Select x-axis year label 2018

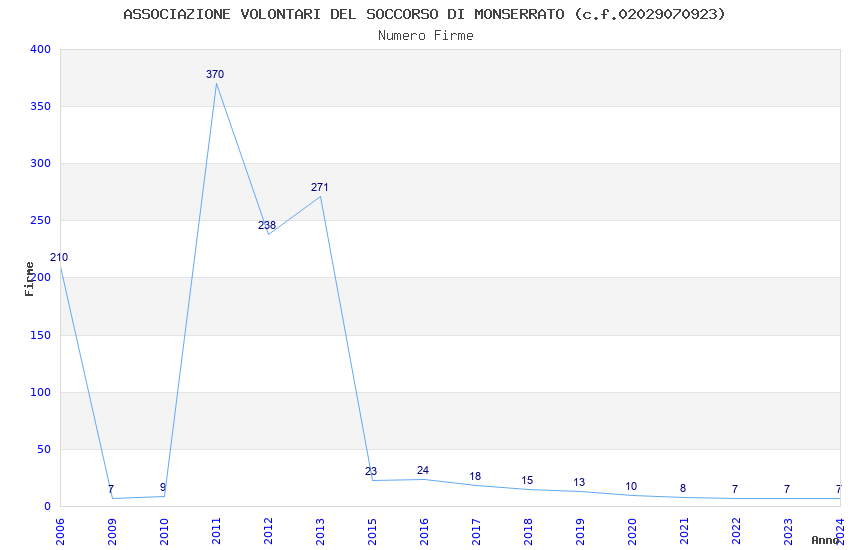point(529,532)
